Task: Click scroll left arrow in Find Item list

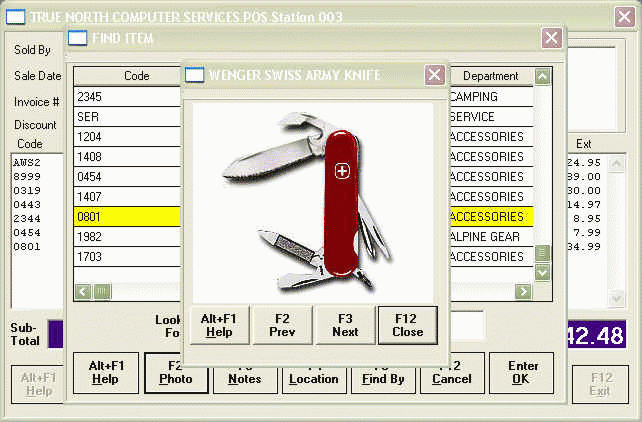Action: coord(83,291)
